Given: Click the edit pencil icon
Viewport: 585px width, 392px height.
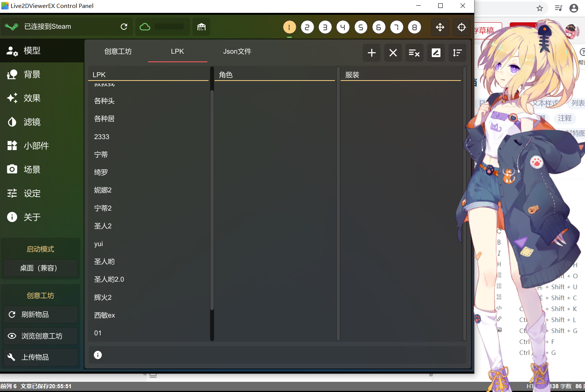Looking at the screenshot, I should 436,53.
